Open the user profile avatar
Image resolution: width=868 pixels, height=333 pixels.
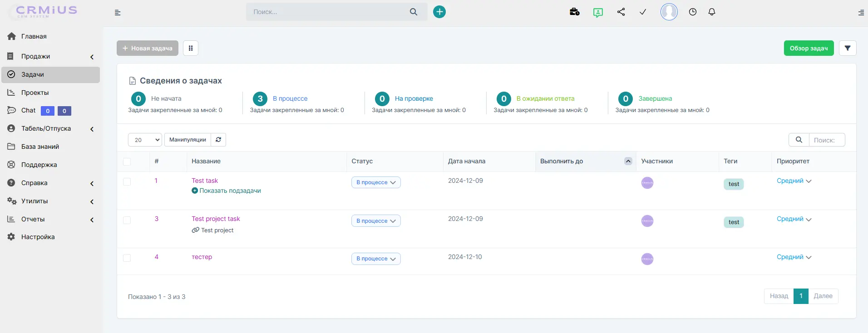click(669, 12)
